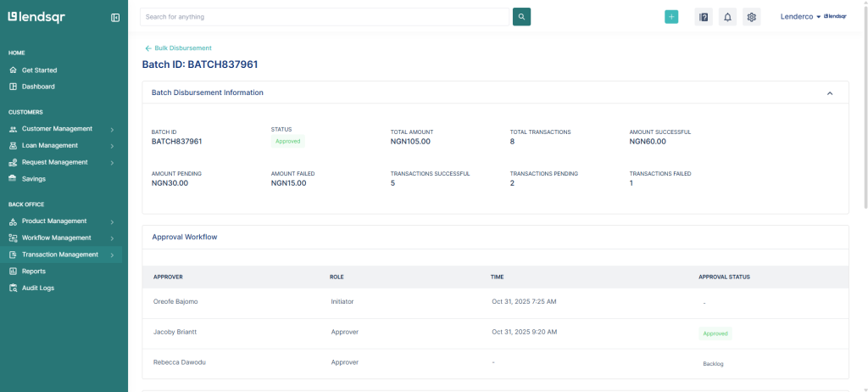Open the settings gear icon
Image resolution: width=868 pixels, height=392 pixels.
point(751,17)
